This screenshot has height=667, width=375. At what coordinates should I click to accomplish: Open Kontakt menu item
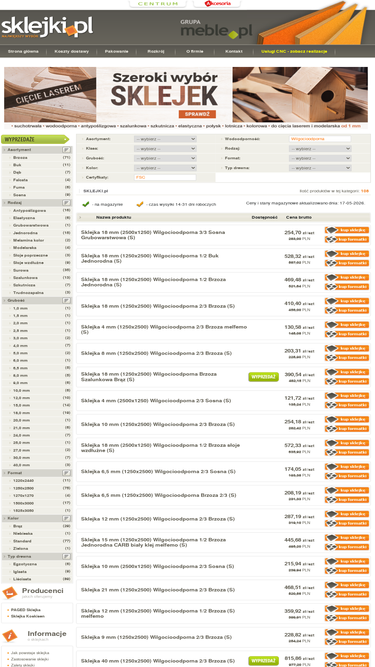coord(234,51)
